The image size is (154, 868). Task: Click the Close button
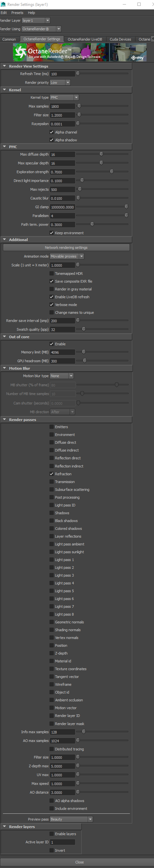click(x=80, y=862)
